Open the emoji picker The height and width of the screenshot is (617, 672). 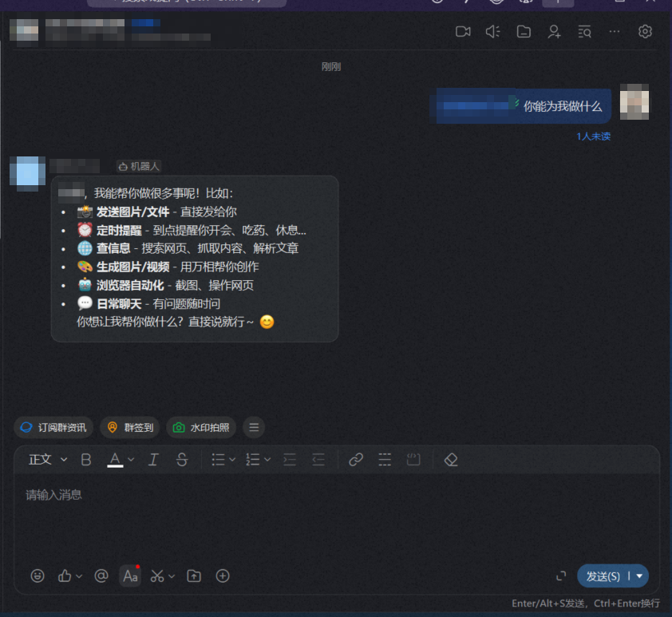coord(37,575)
